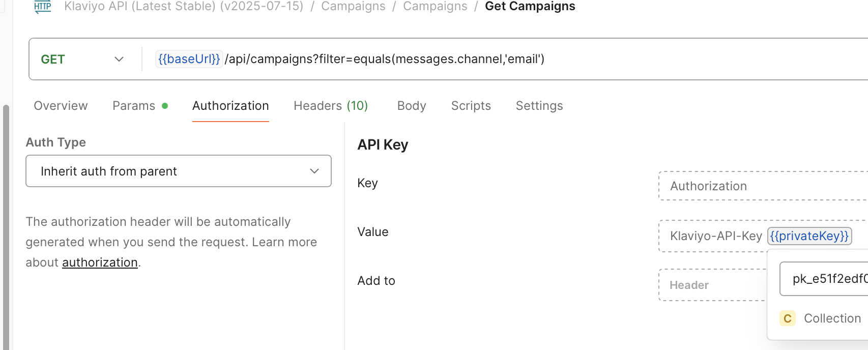This screenshot has height=350, width=868.
Task: Click the green Params indicator dot
Action: [165, 106]
